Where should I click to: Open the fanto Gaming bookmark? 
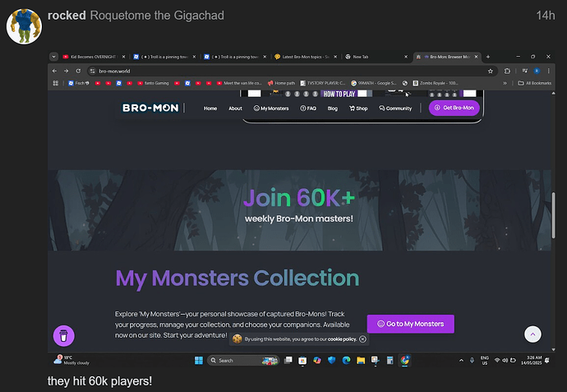(154, 83)
